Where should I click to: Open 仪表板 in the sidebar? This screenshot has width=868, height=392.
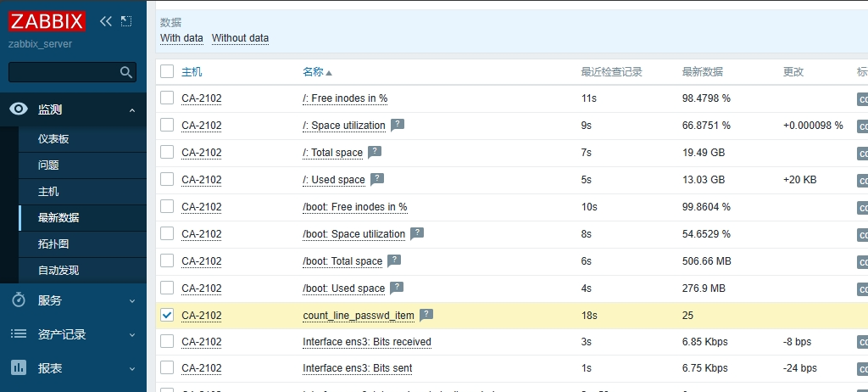click(53, 139)
